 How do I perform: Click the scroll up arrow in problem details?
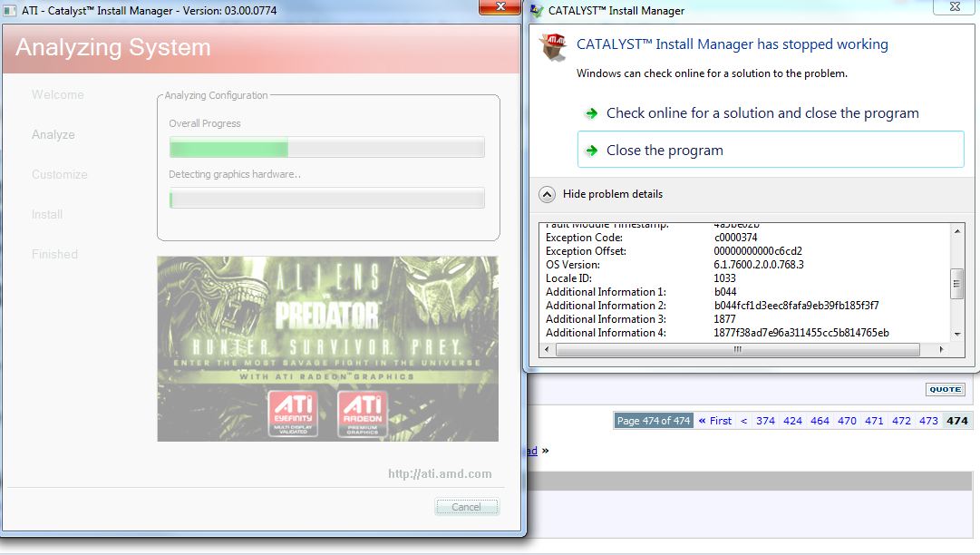click(x=956, y=231)
